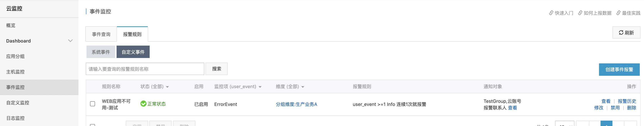
Task: Click the 最佳实践 link icon
Action: click(x=618, y=13)
